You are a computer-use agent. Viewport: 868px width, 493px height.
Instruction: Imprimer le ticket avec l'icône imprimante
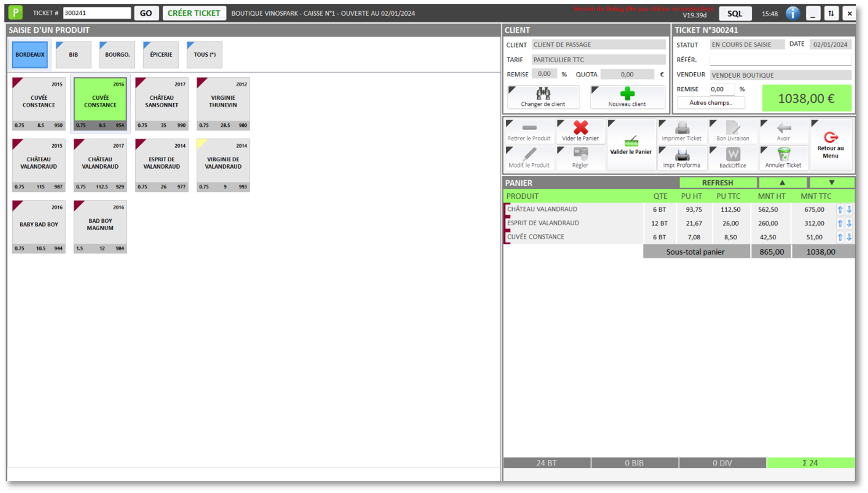pos(682,131)
